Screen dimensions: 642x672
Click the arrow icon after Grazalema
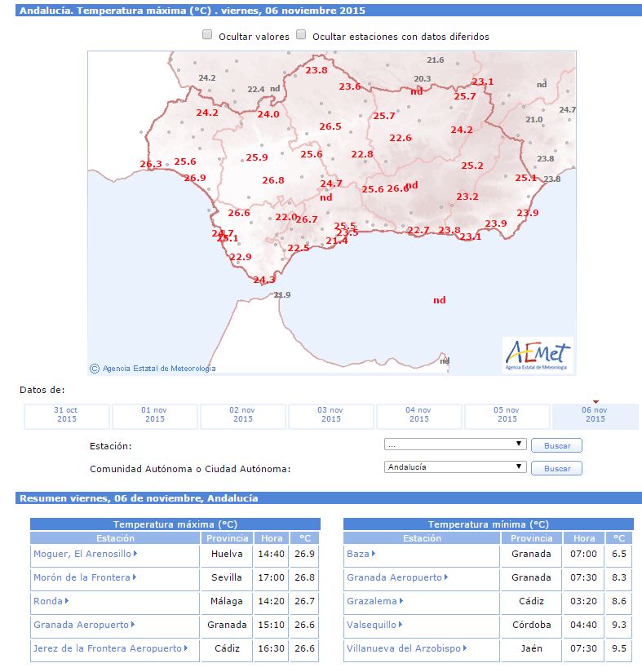[401, 601]
